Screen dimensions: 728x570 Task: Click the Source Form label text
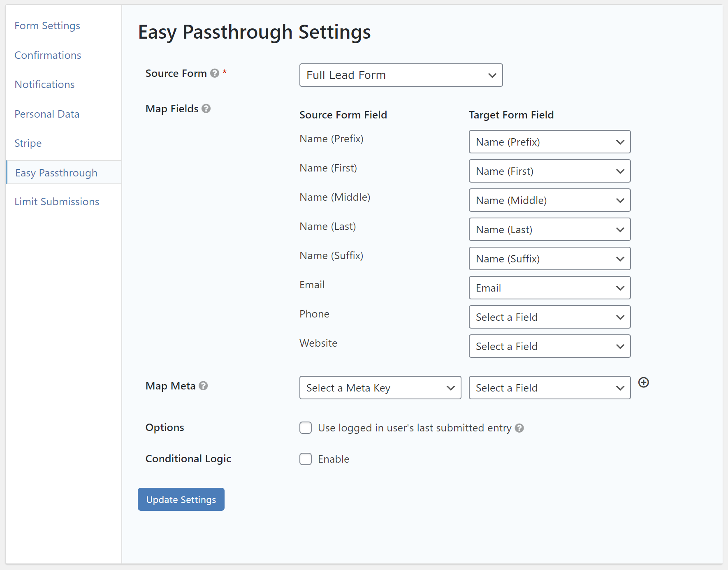176,73
